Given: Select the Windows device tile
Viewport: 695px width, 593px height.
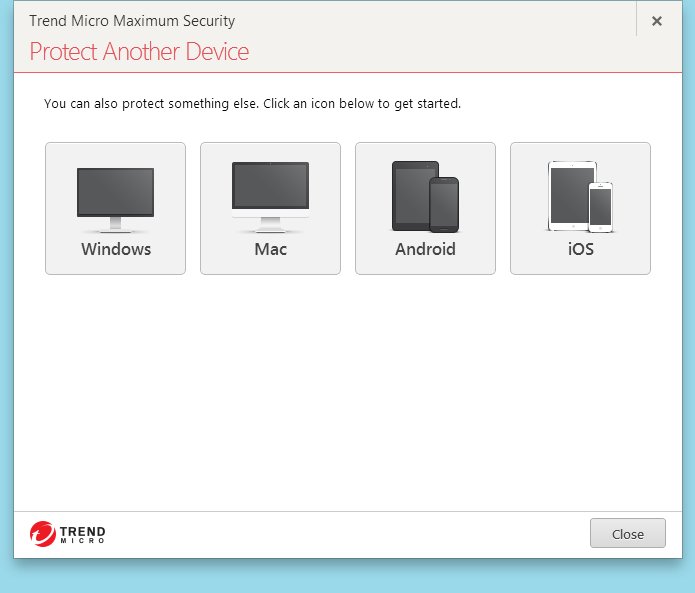Looking at the screenshot, I should [x=115, y=208].
